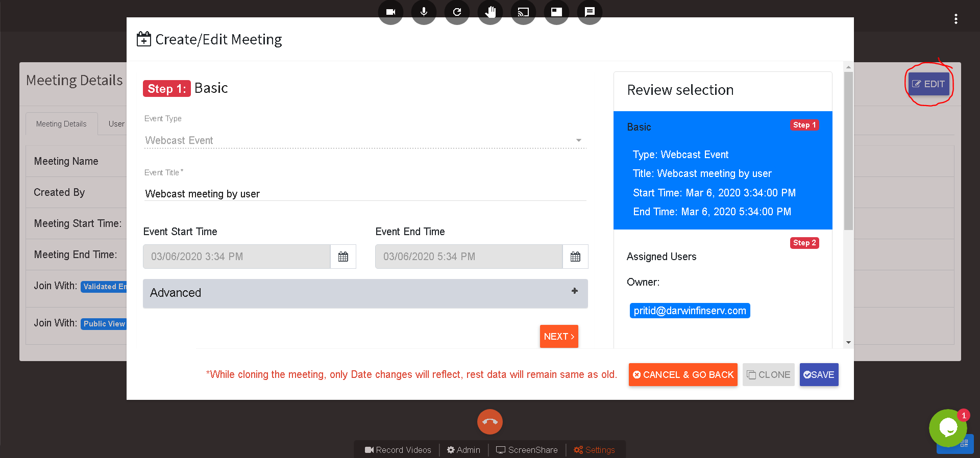Click the cast screen icon
The image size is (980, 458).
[523, 12]
